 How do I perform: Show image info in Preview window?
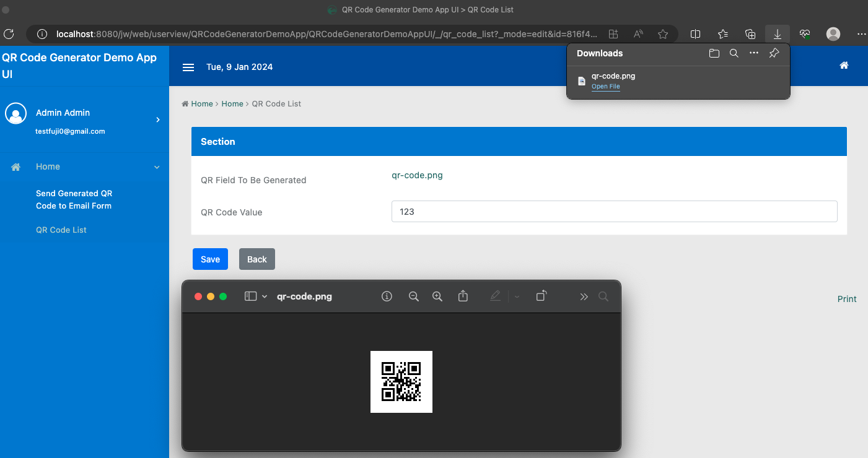coord(387,296)
